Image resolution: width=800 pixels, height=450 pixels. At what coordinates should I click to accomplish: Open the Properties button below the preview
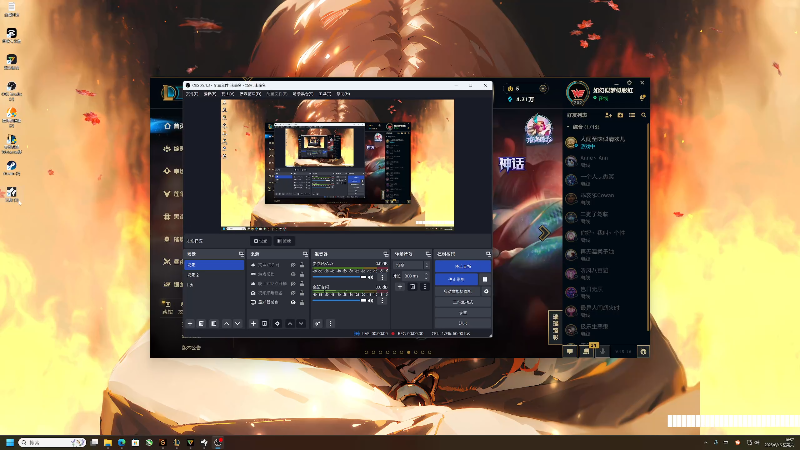261,241
